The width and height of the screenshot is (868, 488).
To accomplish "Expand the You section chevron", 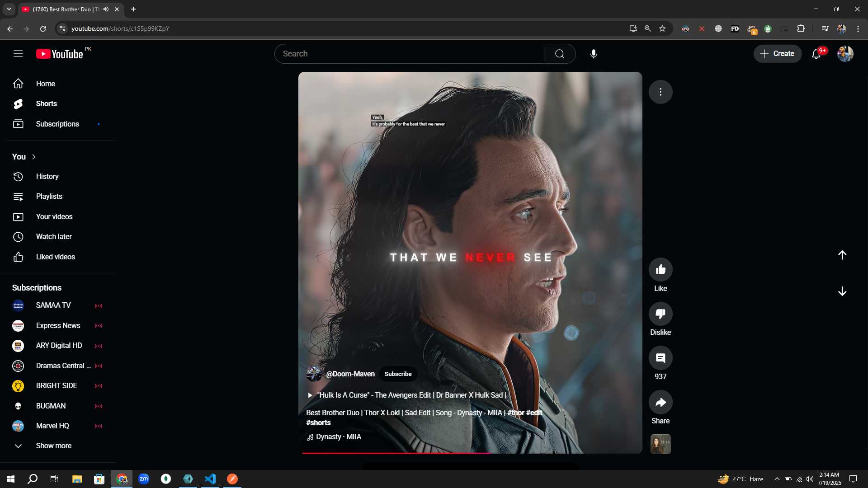I will (x=34, y=157).
